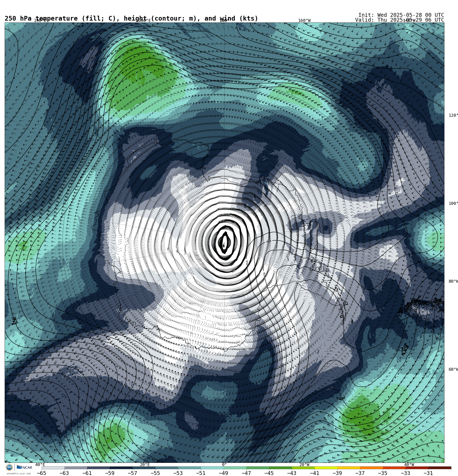
Task: Click the 120° right-edge longitude label
Action: point(453,115)
